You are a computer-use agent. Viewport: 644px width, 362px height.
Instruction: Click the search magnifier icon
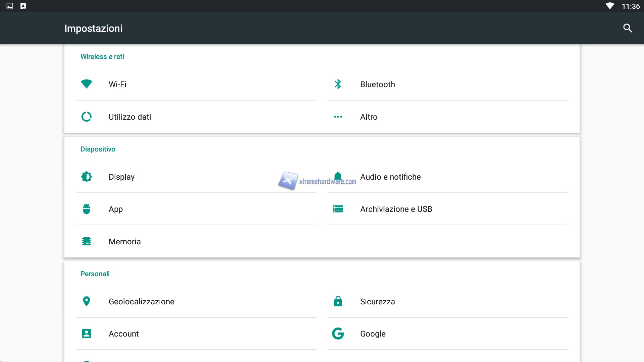(628, 28)
